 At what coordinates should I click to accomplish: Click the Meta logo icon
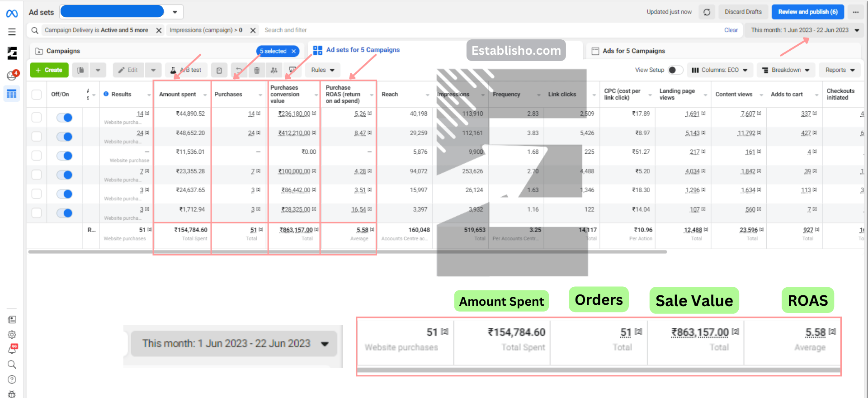[12, 14]
